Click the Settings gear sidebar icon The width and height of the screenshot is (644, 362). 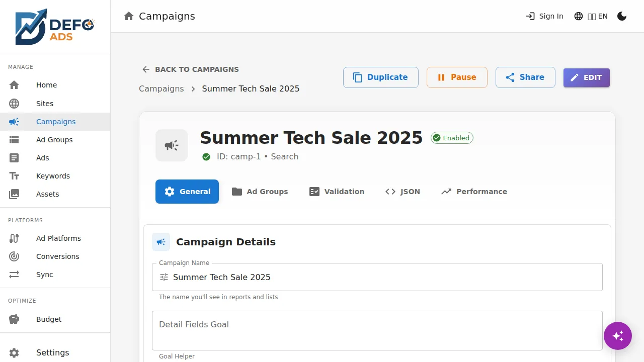pos(14,352)
